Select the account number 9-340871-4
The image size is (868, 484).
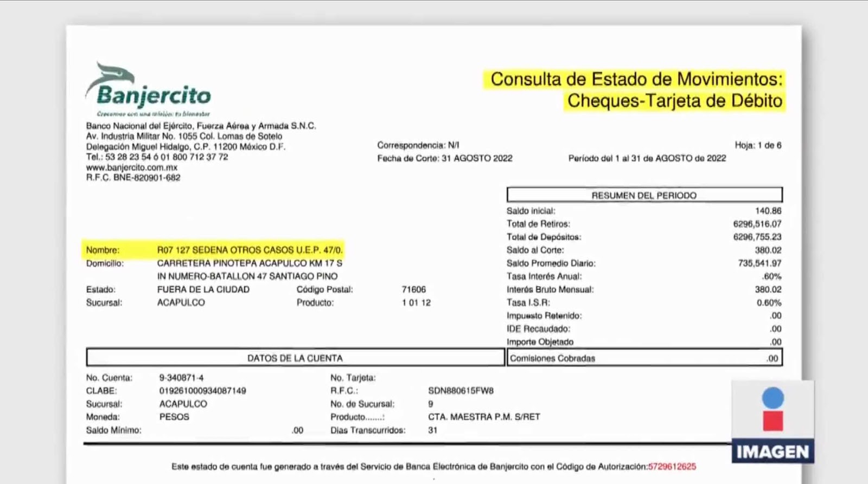pyautogui.click(x=181, y=377)
